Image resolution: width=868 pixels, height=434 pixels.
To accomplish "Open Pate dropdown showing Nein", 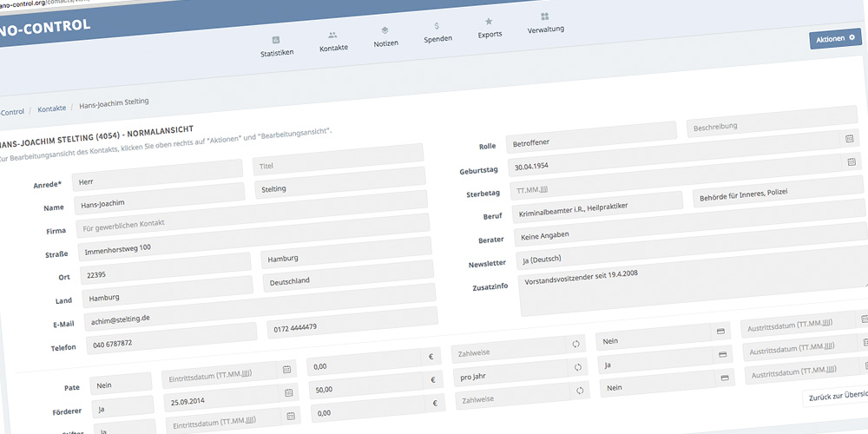I will click(122, 384).
